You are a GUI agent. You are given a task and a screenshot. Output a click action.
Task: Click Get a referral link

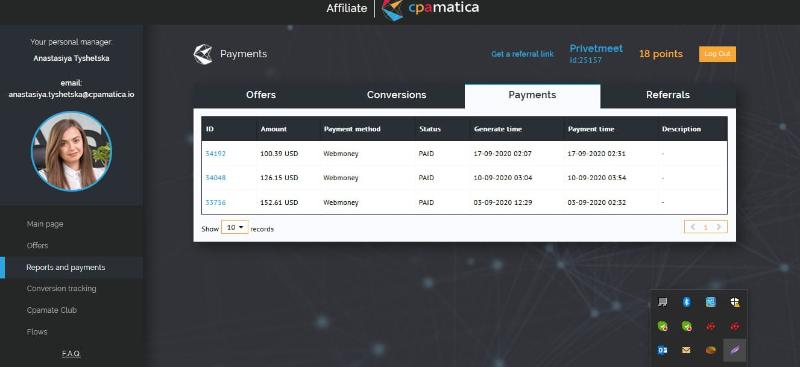click(x=522, y=54)
